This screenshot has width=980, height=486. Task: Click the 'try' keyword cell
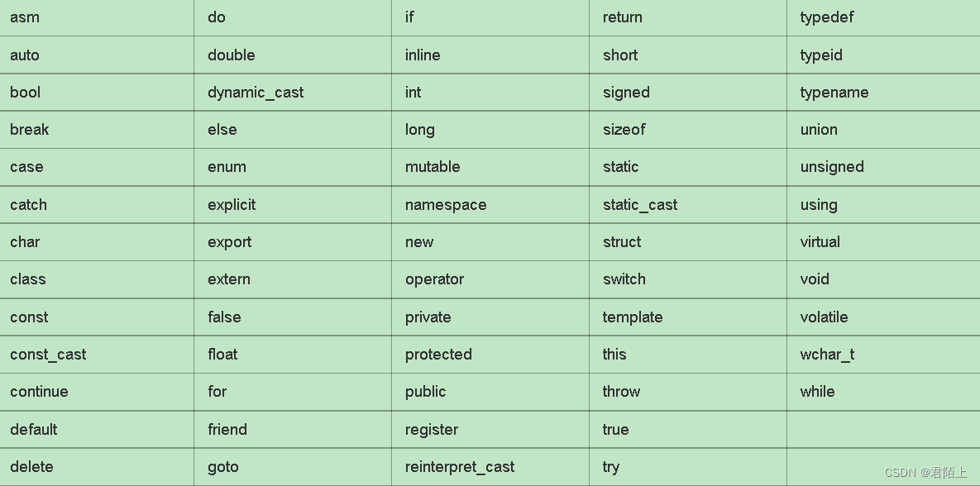[x=687, y=467]
